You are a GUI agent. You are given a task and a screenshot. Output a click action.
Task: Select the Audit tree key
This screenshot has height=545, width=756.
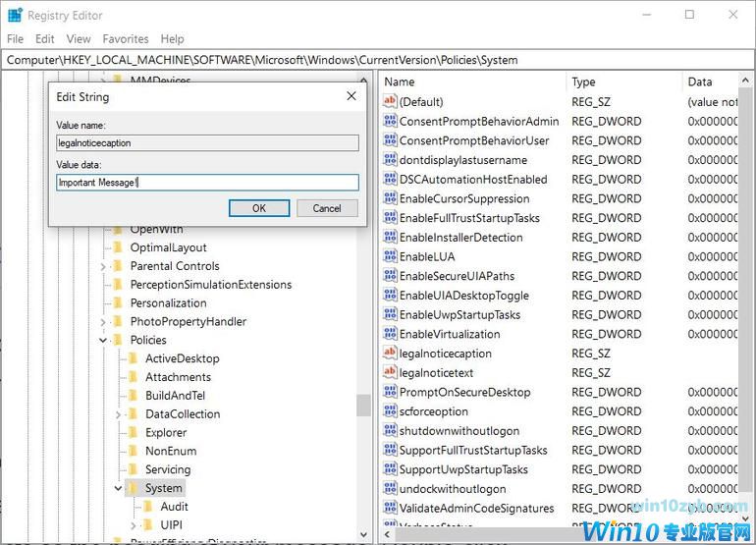(x=174, y=507)
